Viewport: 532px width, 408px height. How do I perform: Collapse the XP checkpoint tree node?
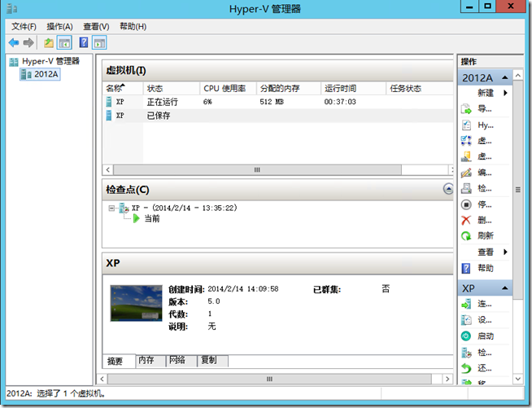click(111, 208)
